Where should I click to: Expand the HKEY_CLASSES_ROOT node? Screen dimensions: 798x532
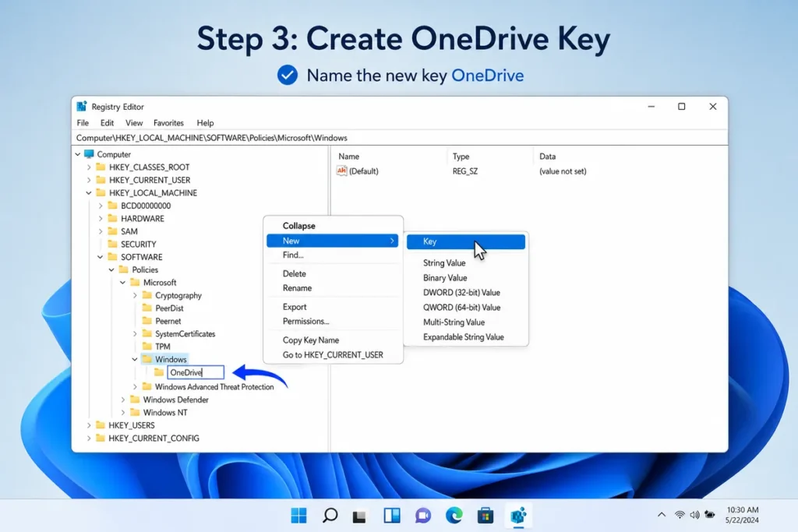pyautogui.click(x=89, y=167)
